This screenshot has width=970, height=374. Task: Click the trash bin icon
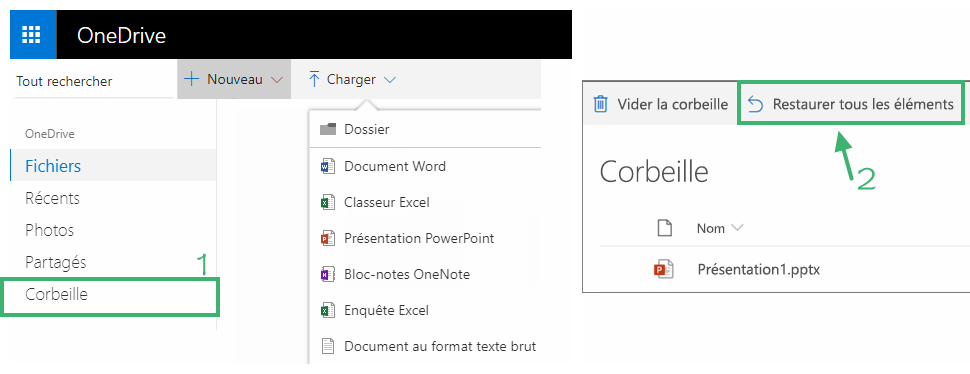tap(601, 104)
